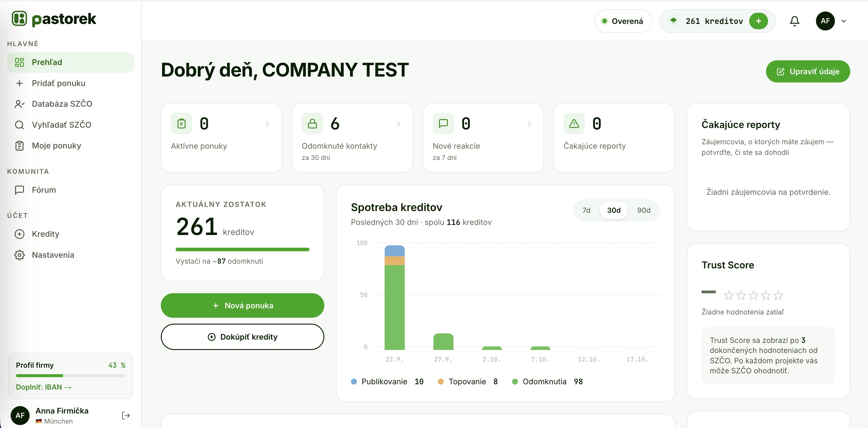Click the Vyhľadať SZČO magnifier icon
868x428 pixels.
click(20, 125)
